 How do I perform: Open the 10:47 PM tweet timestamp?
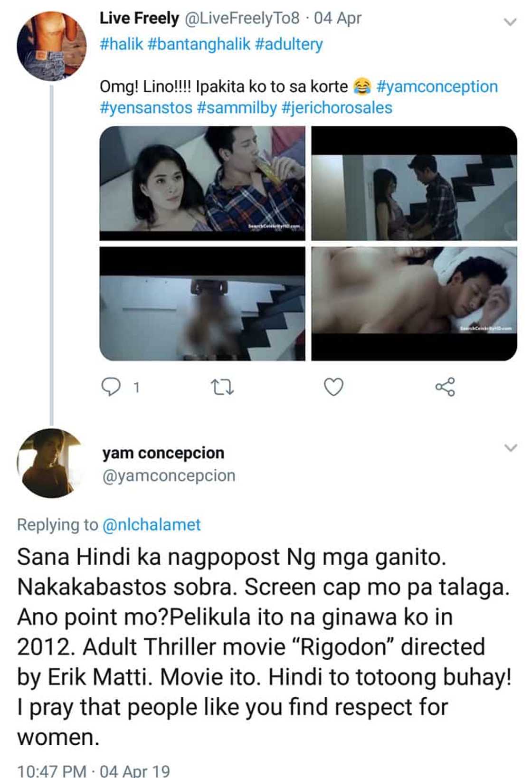52,770
